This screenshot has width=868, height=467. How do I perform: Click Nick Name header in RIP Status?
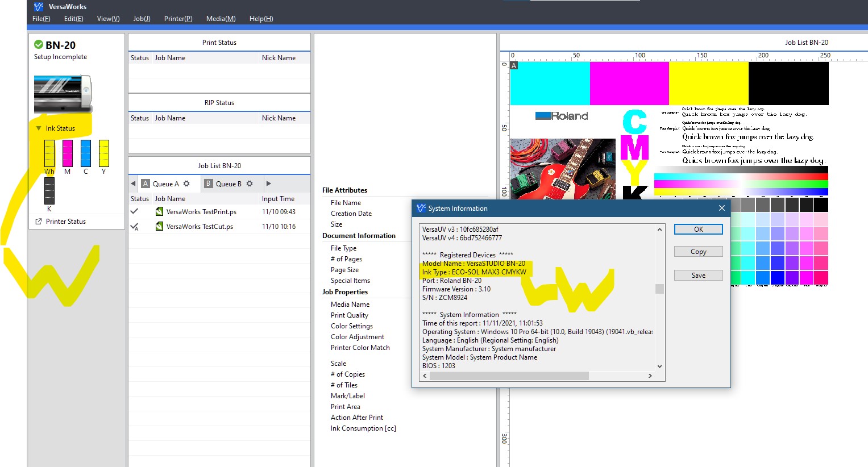279,118
